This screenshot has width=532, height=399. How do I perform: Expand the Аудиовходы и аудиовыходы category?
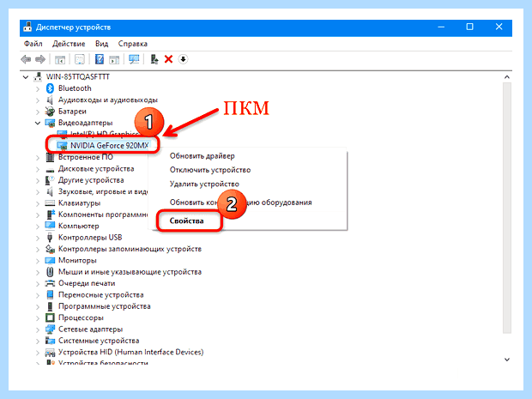click(x=38, y=100)
